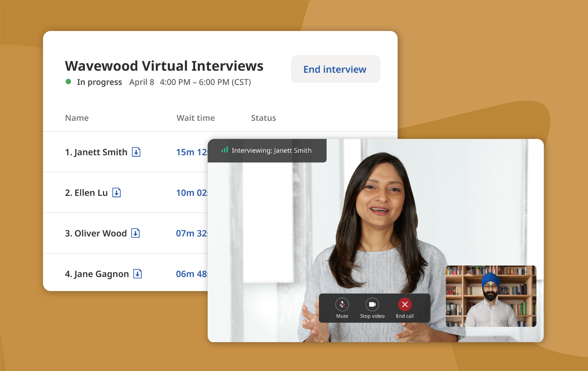588x371 pixels.
Task: Click the Mute label text
Action: 342,316
